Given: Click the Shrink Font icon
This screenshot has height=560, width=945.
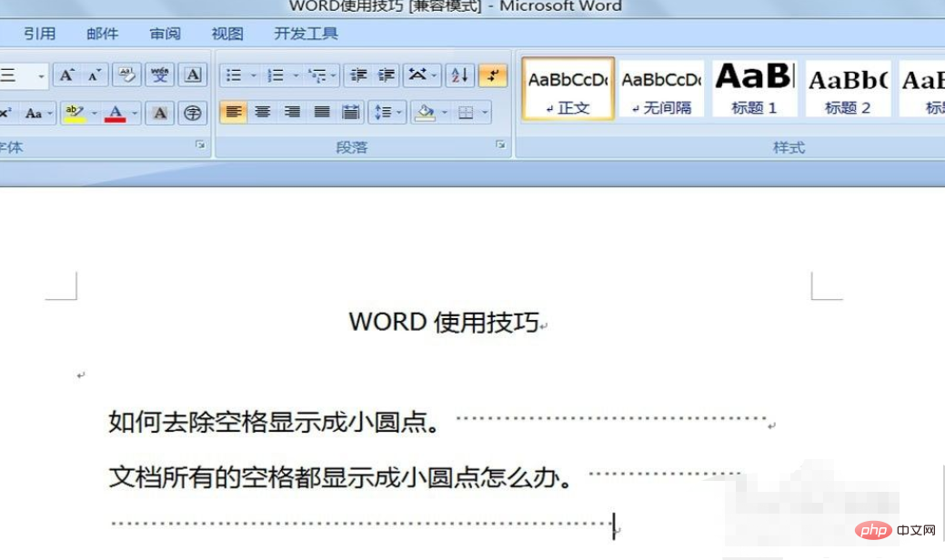Looking at the screenshot, I should coord(94,75).
